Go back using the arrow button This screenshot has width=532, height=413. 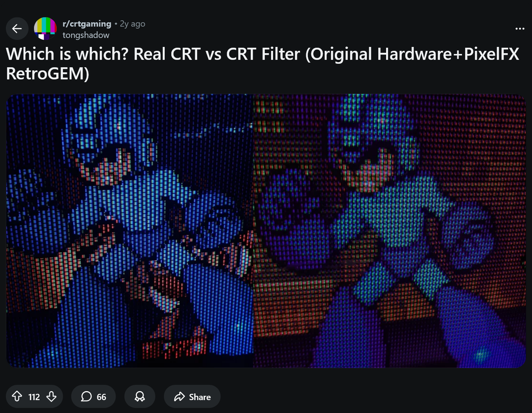click(x=17, y=29)
